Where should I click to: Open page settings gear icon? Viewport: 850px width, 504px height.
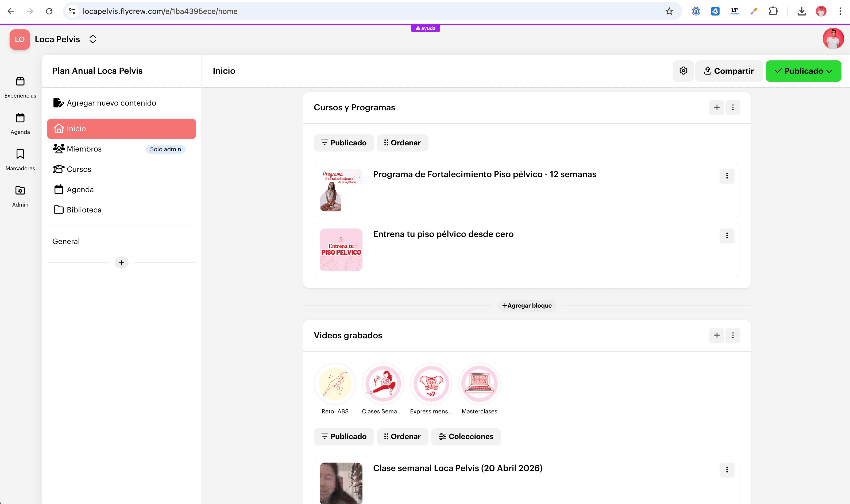point(683,71)
